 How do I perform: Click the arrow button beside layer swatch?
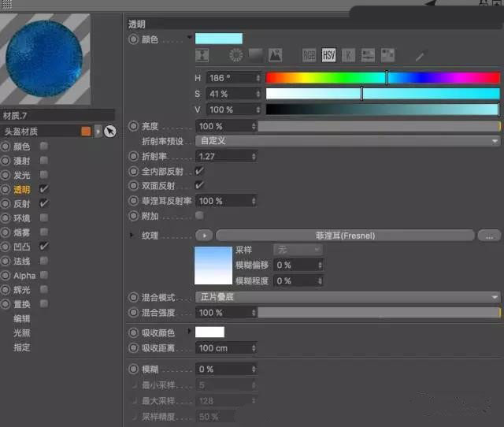98,132
